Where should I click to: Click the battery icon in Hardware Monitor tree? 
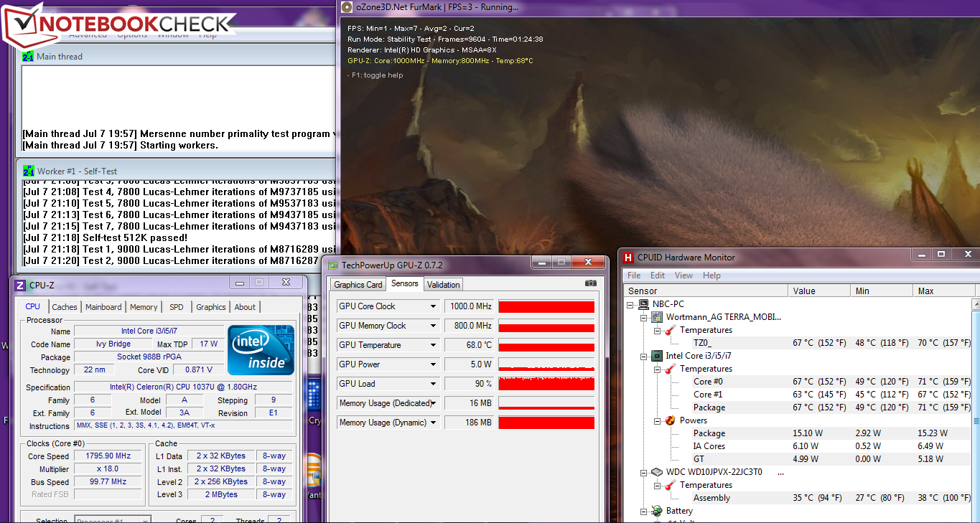657,511
